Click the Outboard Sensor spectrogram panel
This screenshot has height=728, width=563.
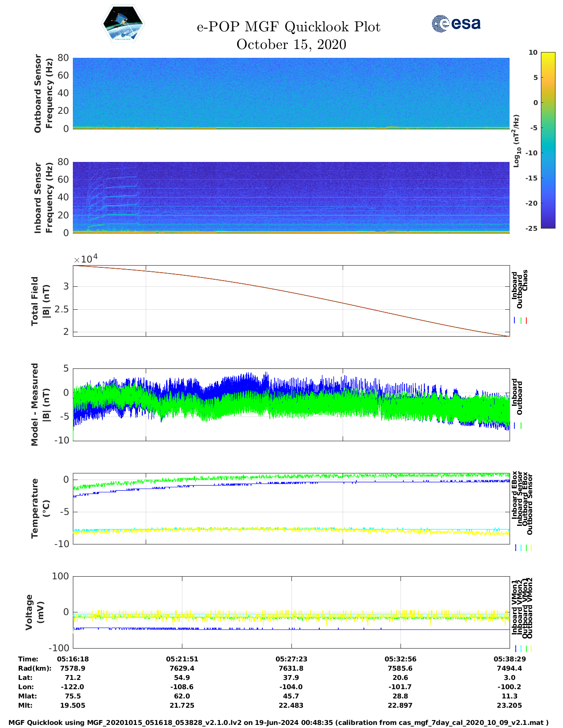coord(291,93)
